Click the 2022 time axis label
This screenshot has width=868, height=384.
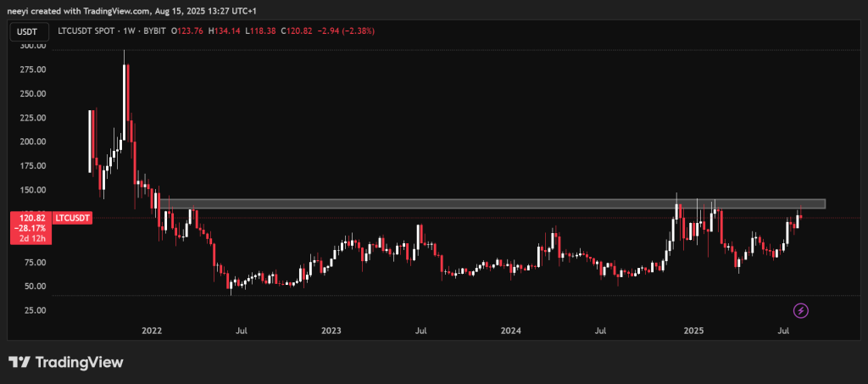click(x=152, y=331)
